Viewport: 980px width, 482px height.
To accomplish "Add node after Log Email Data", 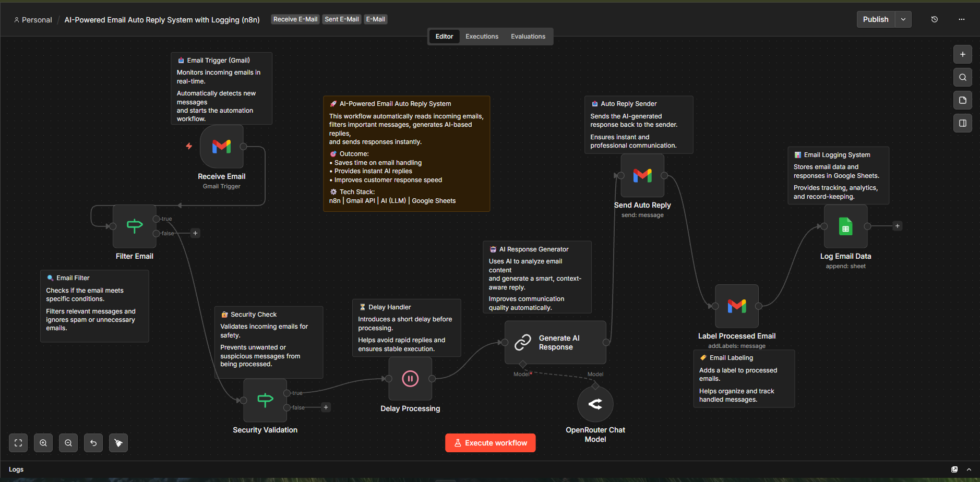I will point(898,226).
